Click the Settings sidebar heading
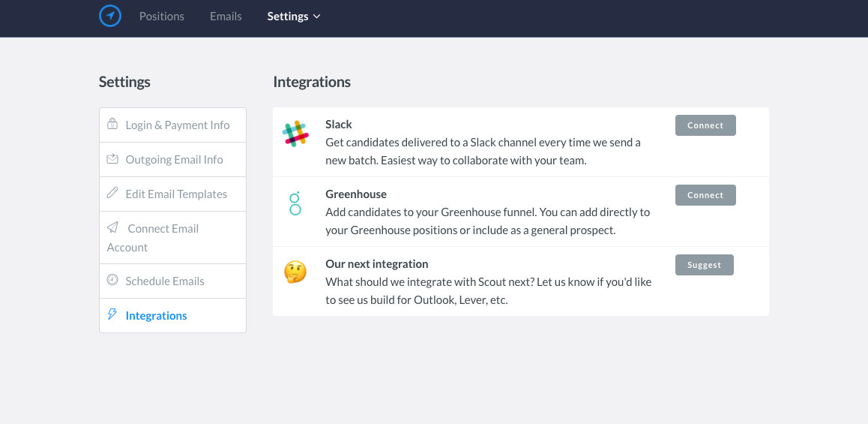 [124, 82]
